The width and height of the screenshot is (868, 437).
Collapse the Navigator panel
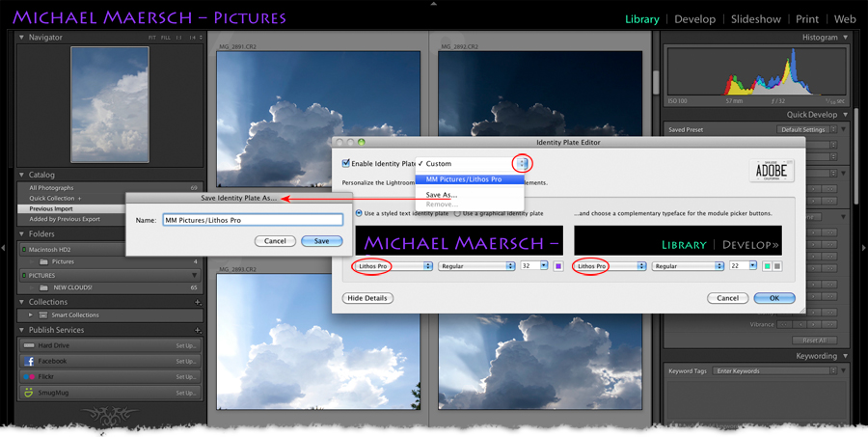[21, 38]
